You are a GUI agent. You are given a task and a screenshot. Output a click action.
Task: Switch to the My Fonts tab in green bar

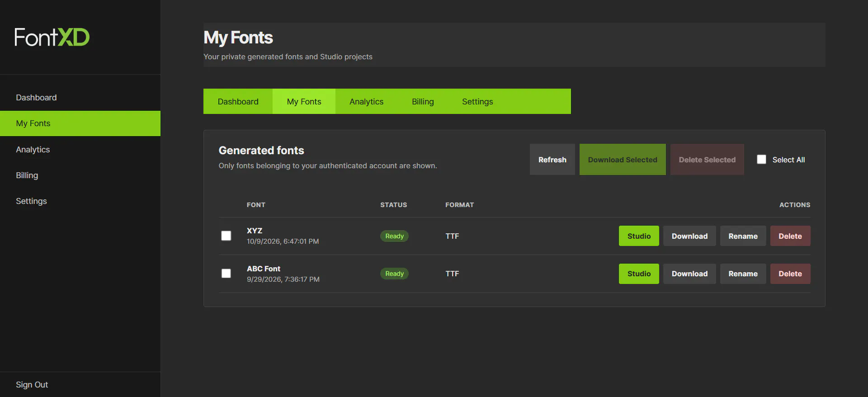tap(304, 102)
